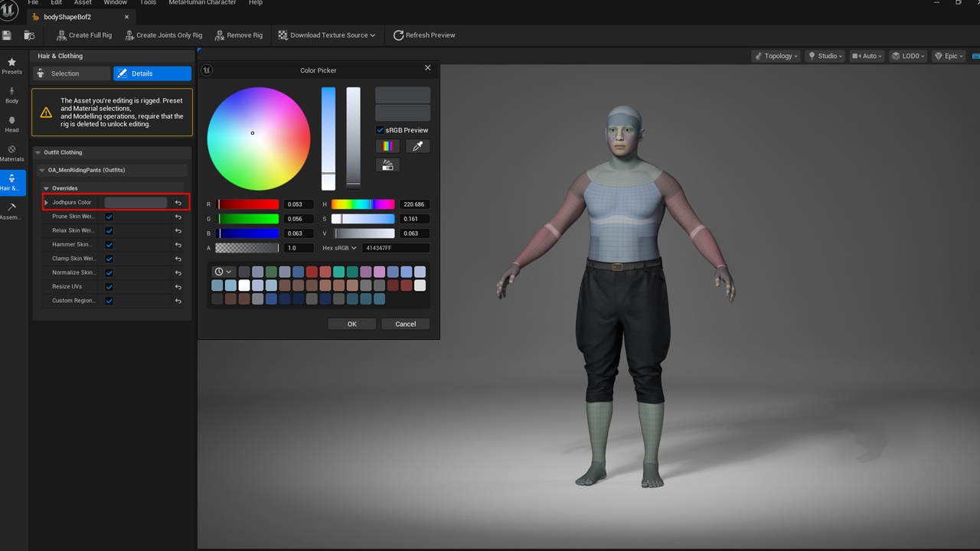Viewport: 980px width, 551px height.
Task: Toggle Custom Region checkbox
Action: pos(109,301)
